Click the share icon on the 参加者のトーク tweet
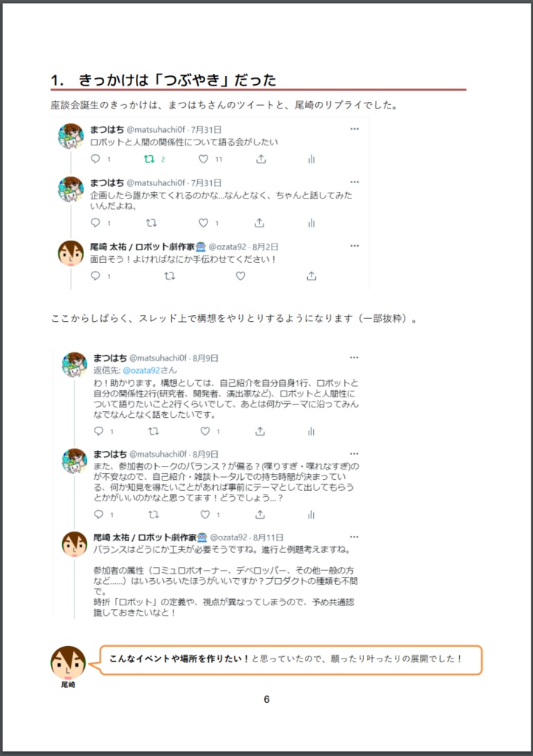 [258, 514]
